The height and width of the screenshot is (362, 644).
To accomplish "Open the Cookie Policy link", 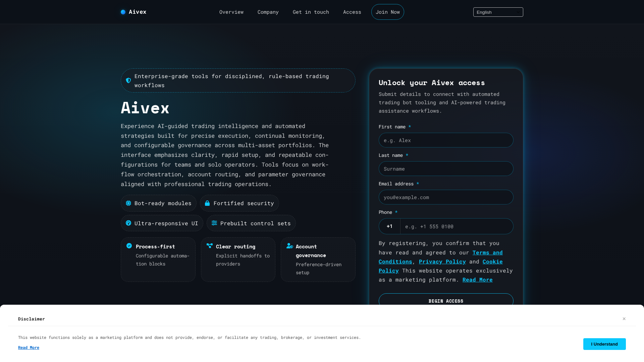I will click(x=441, y=266).
